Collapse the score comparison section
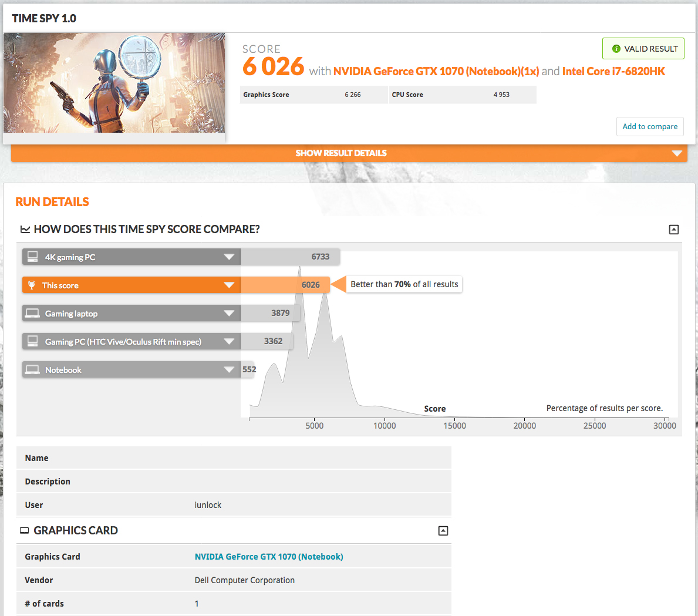 pyautogui.click(x=673, y=230)
